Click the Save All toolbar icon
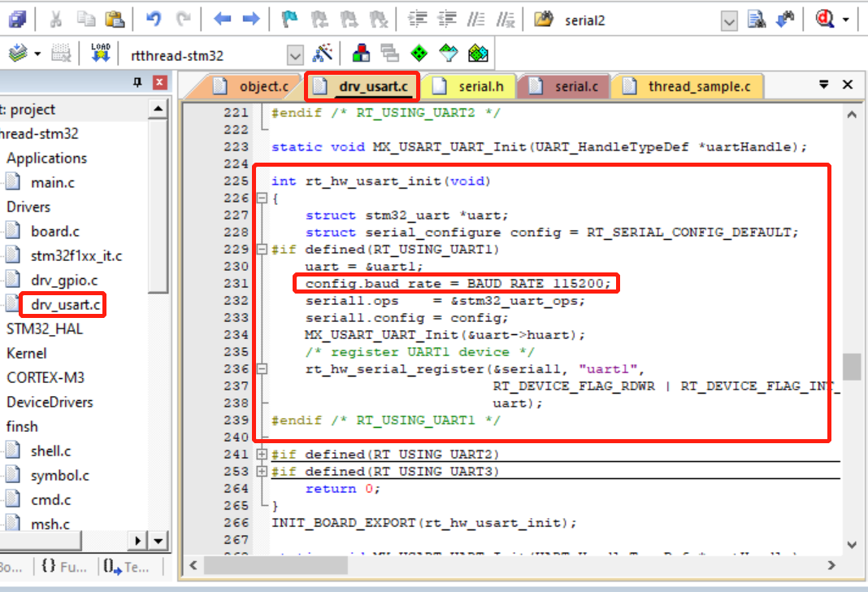Viewport: 868px width, 592px height. [x=18, y=20]
